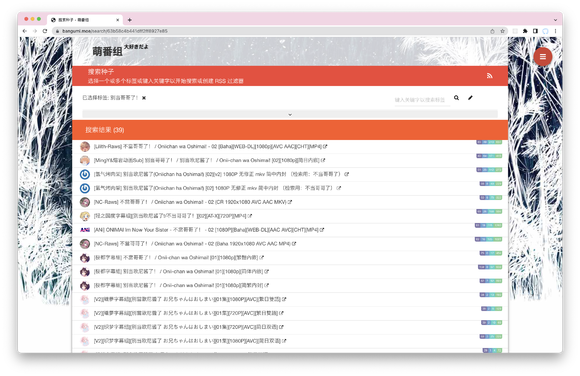Open the ANi ONIMAI torrent entry
580x376 pixels.
pyautogui.click(x=206, y=230)
